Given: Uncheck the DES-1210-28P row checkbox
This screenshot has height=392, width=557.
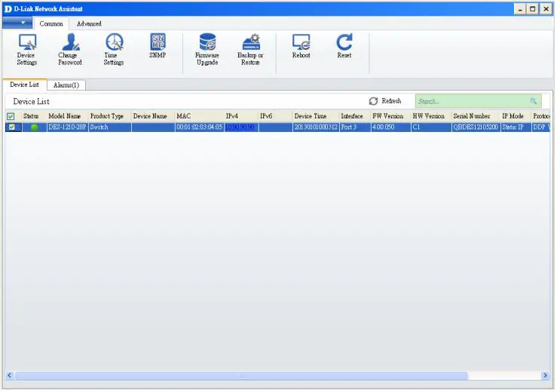Looking at the screenshot, I should pyautogui.click(x=12, y=127).
